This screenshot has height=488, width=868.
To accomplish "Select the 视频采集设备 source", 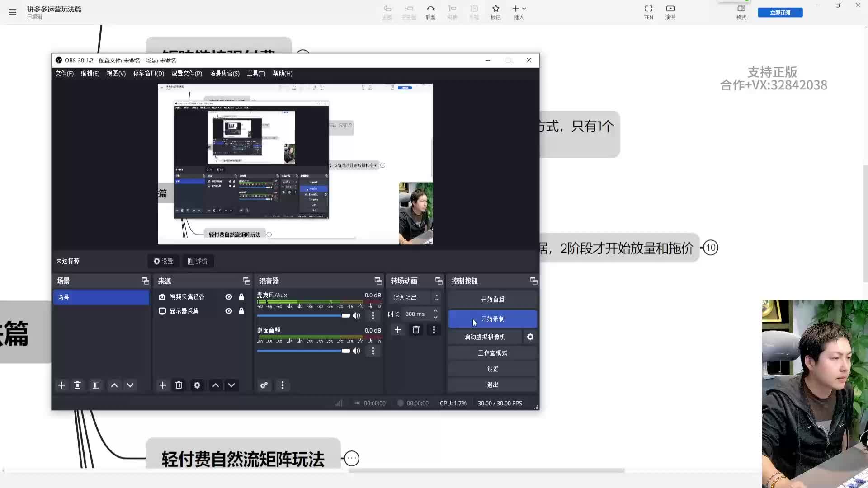I will pyautogui.click(x=187, y=297).
